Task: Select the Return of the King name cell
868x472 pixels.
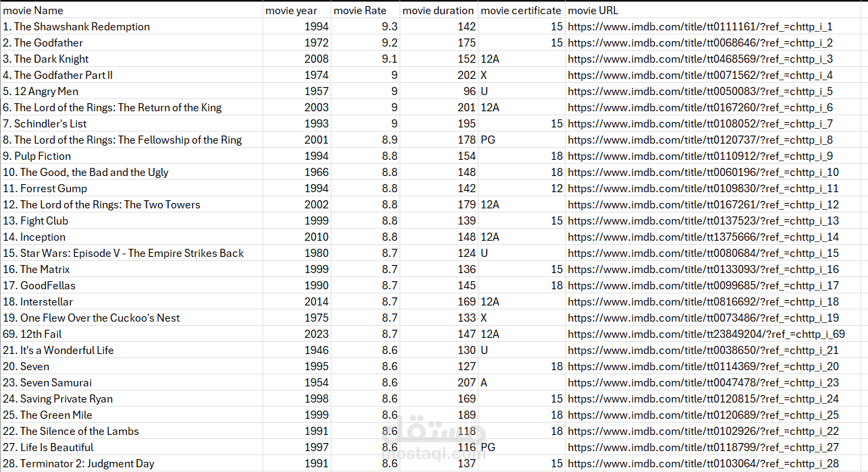Action: [132, 107]
